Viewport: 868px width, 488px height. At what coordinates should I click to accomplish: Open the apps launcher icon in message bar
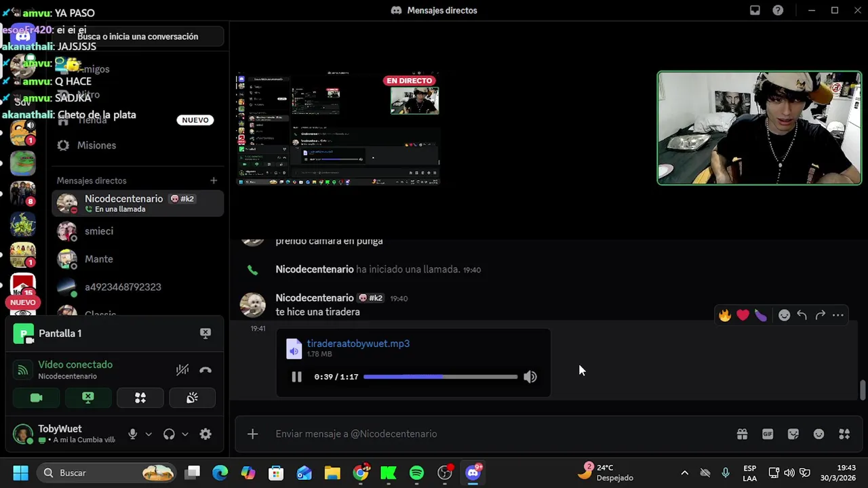[x=844, y=434]
